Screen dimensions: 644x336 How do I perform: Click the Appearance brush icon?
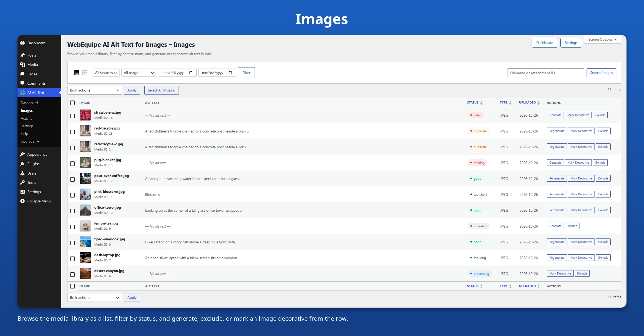pos(22,154)
